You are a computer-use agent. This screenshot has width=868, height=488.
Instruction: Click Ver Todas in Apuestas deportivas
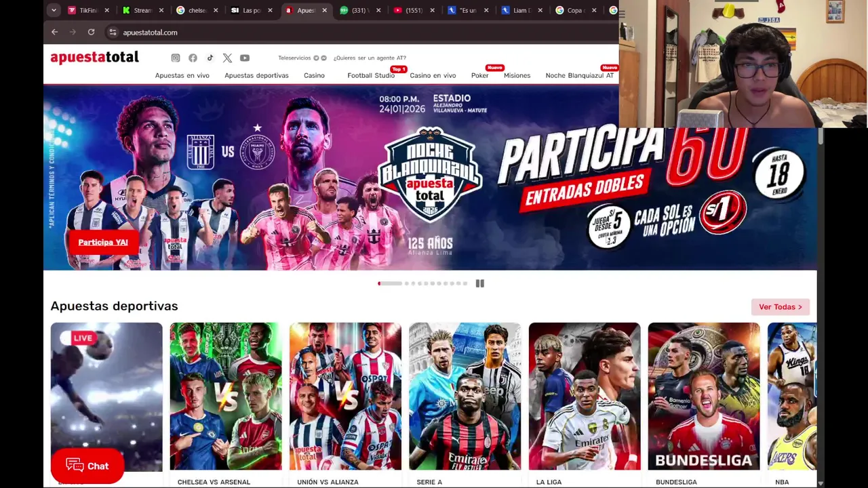(781, 307)
